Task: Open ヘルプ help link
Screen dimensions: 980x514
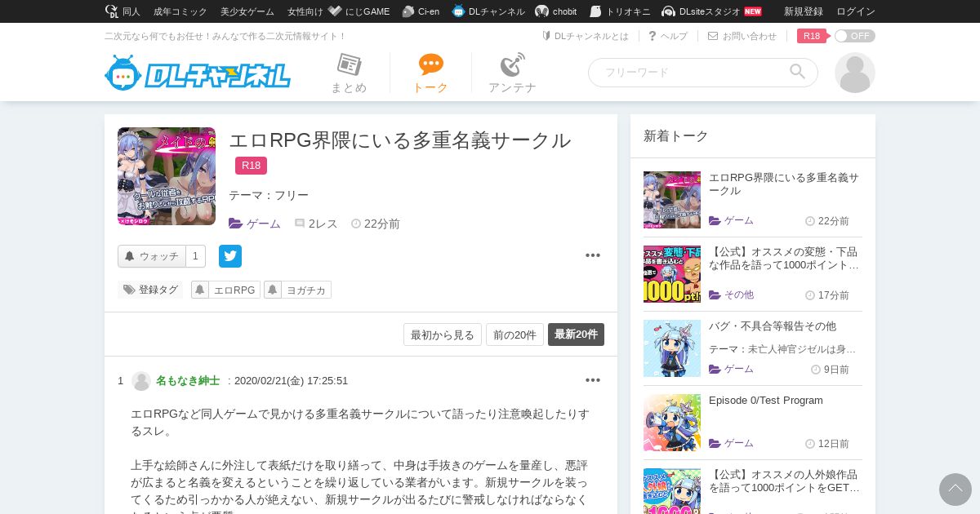Action: [x=668, y=36]
